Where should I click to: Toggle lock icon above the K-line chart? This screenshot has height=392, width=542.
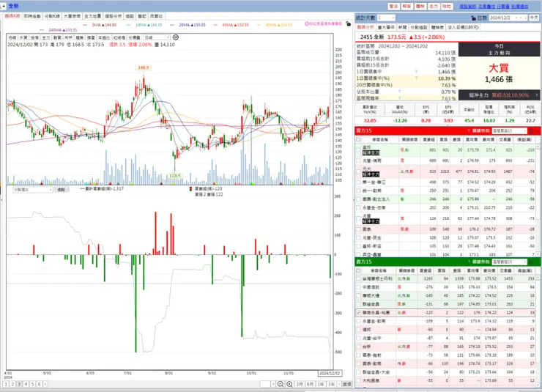tap(348, 24)
